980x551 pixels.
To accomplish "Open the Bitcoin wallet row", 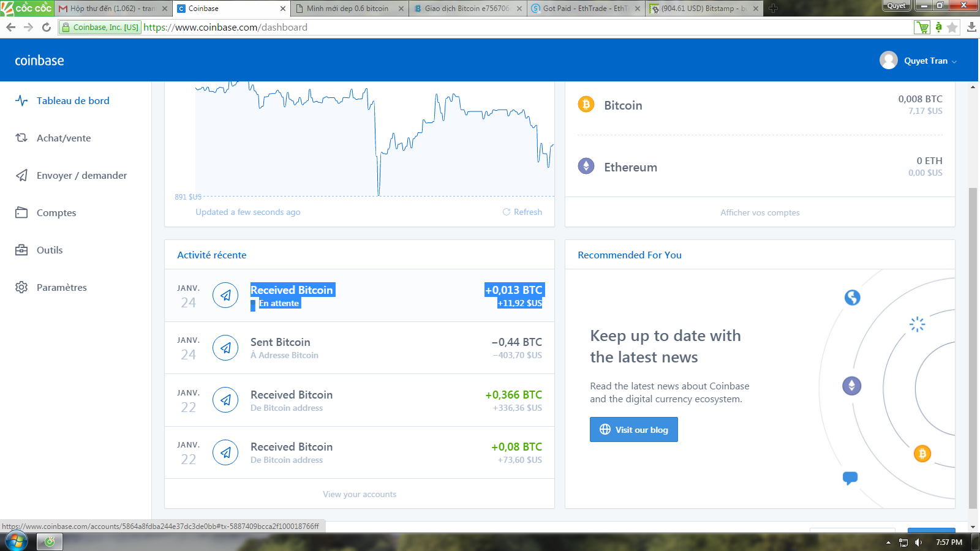I will [x=760, y=105].
